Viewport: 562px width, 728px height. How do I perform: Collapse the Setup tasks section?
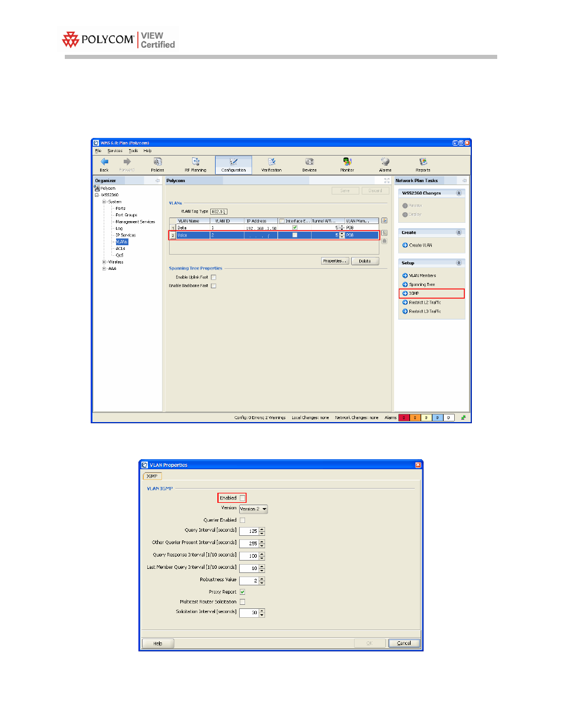click(459, 263)
